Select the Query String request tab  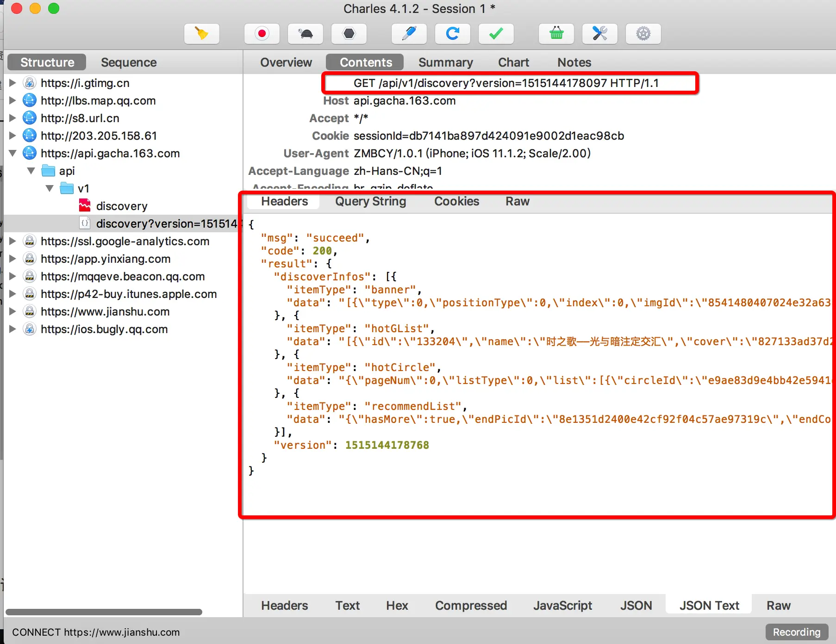[x=370, y=201]
